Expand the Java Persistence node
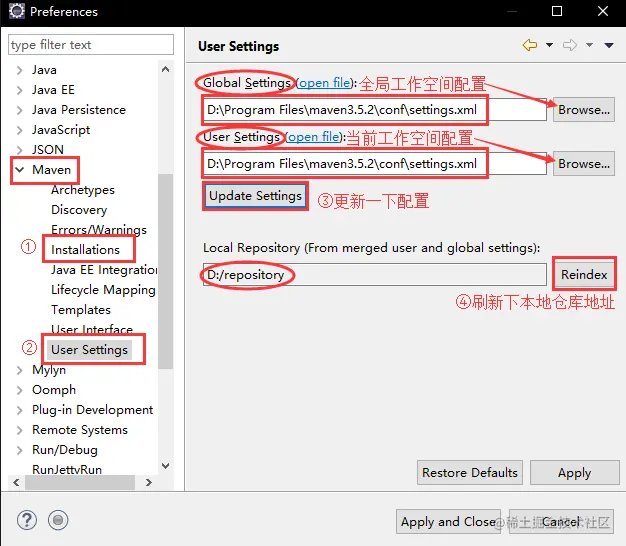The width and height of the screenshot is (626, 546). (x=19, y=110)
